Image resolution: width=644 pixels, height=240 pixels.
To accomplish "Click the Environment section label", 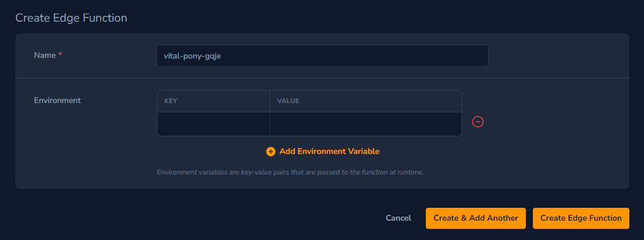I will pyautogui.click(x=57, y=100).
